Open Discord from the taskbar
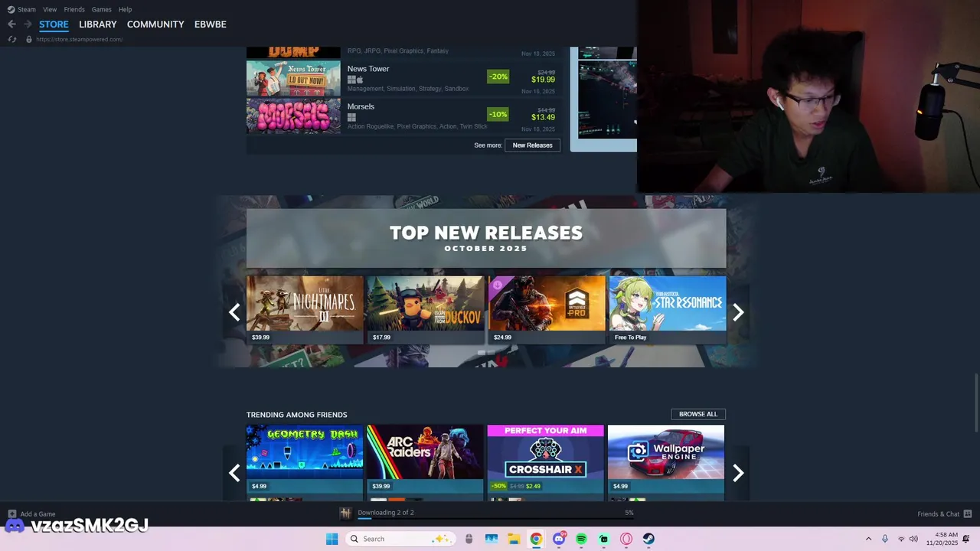980x551 pixels. coord(559,539)
